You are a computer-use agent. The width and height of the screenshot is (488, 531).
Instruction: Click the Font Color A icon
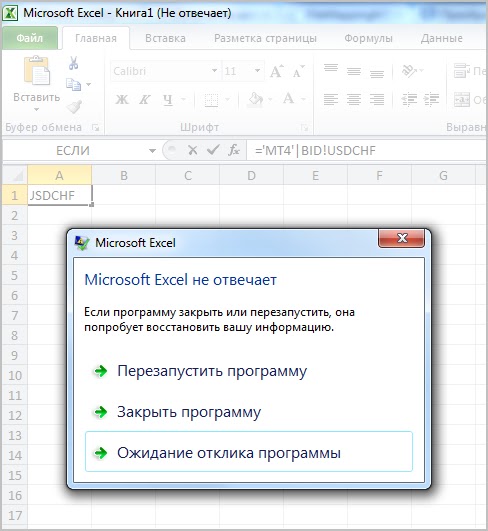pos(289,99)
